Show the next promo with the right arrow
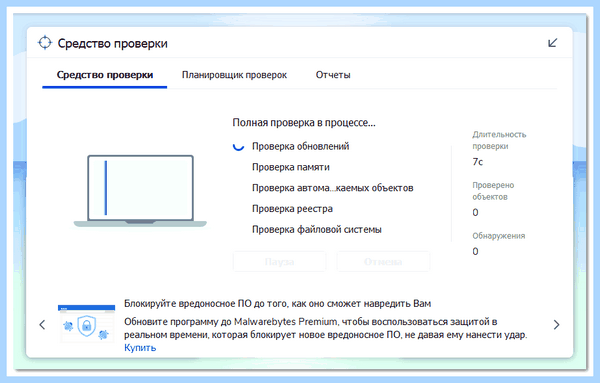 tap(556, 324)
